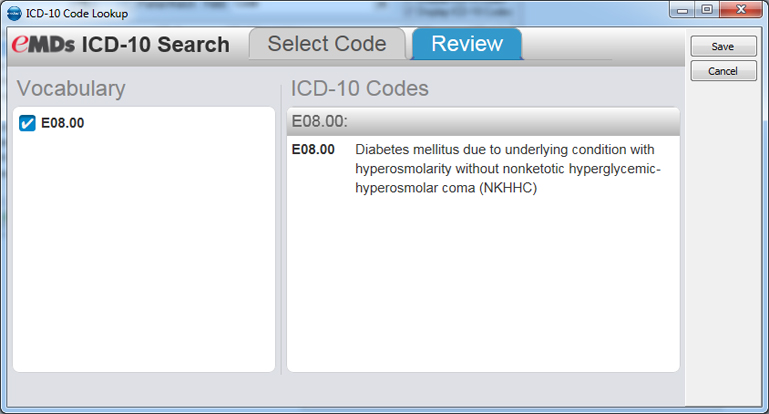Click the empty area of the Vocabulary list

[x=143, y=260]
